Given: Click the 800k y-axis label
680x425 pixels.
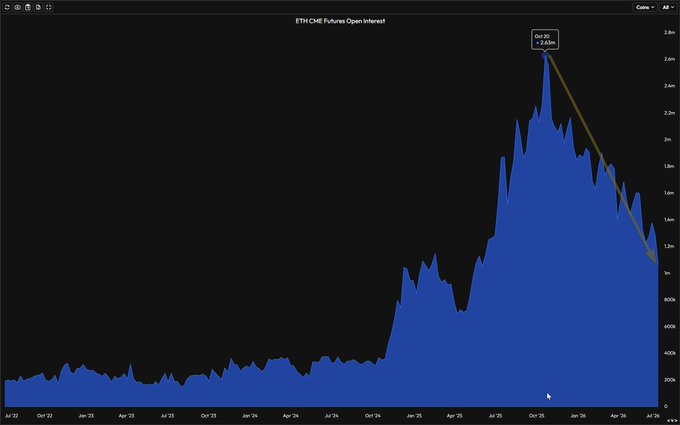Looking at the screenshot, I should pos(670,300).
